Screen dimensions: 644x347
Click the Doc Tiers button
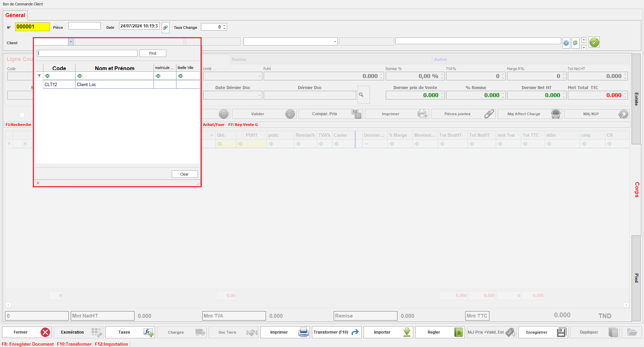point(233,332)
